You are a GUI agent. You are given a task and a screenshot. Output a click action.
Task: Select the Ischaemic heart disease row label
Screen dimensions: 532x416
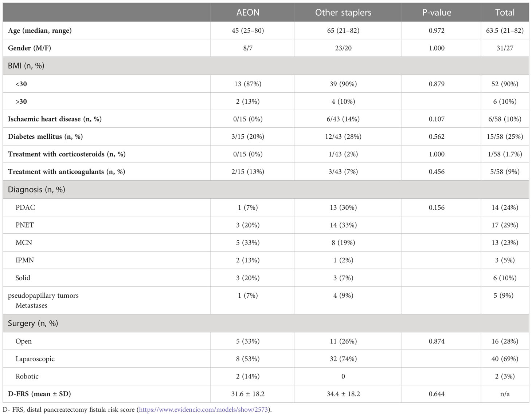[x=55, y=119]
